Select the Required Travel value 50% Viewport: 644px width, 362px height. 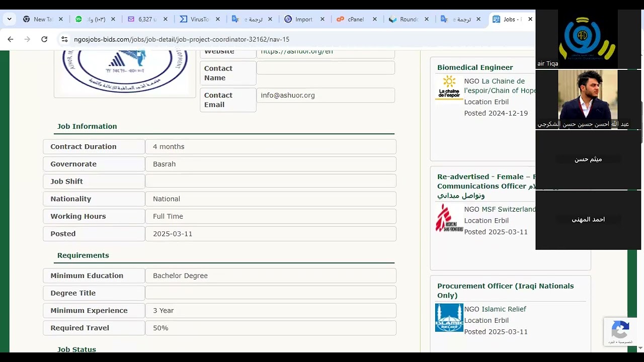[x=160, y=328]
